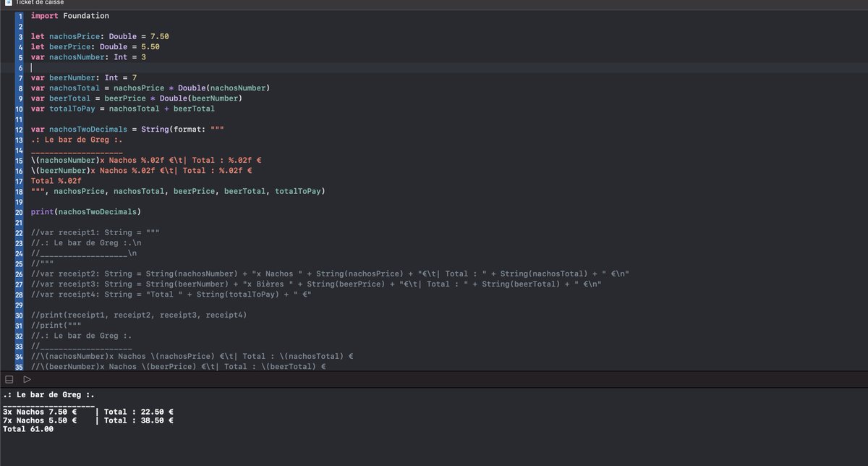Click String(format: on the nachosTwoDecimals line
868x466 pixels.
pyautogui.click(x=174, y=130)
